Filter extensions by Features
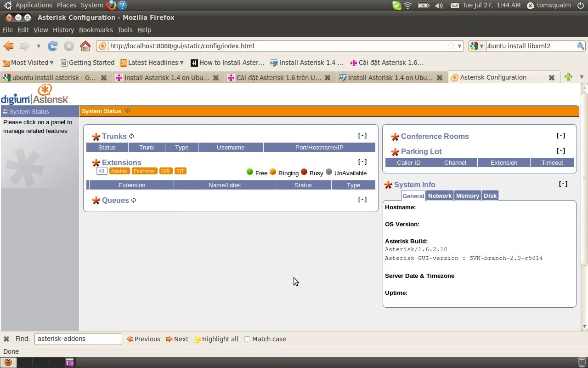588x368 pixels. [x=144, y=171]
